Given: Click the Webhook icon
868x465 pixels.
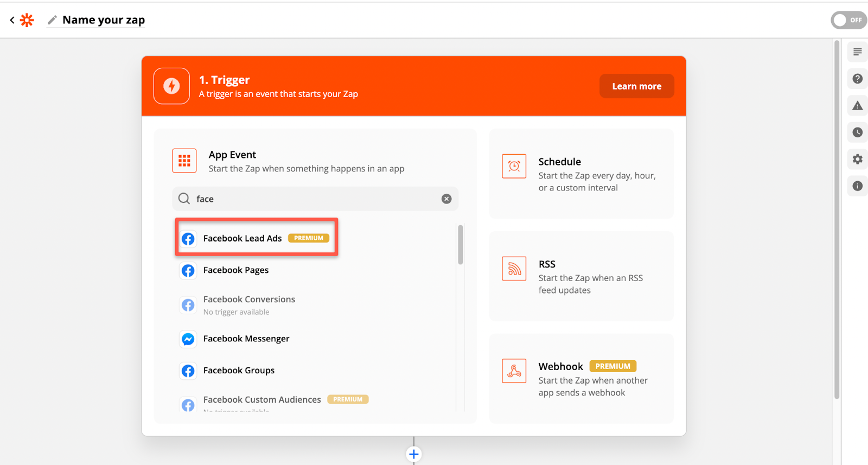Looking at the screenshot, I should click(514, 371).
